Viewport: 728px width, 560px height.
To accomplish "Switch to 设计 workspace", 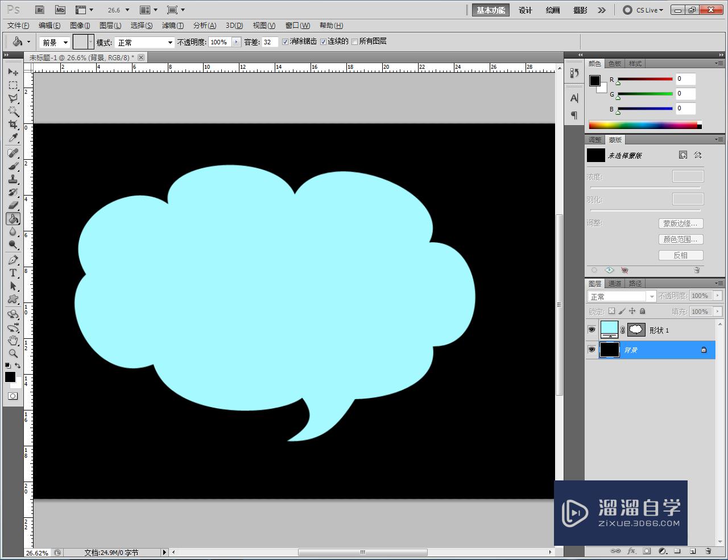I will 526,10.
